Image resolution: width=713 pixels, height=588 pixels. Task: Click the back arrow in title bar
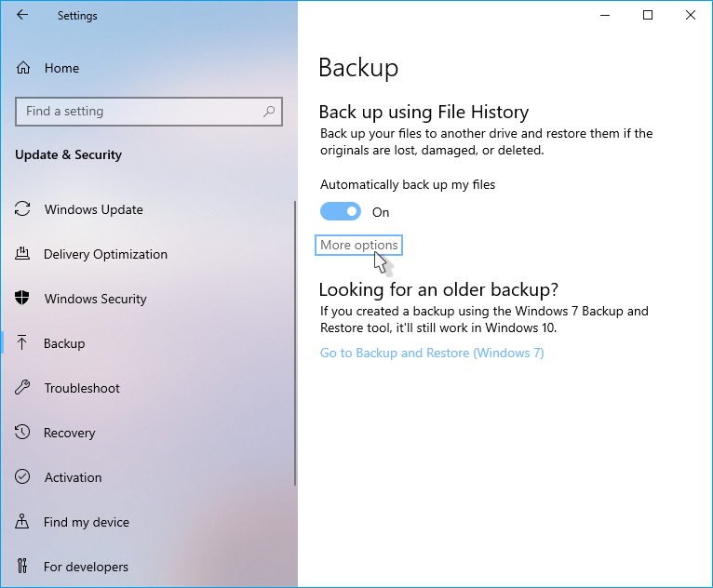(22, 15)
